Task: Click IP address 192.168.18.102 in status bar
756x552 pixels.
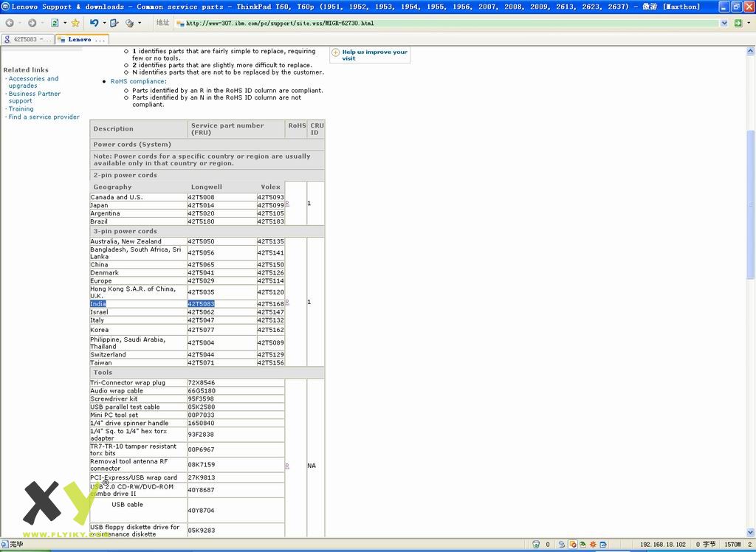Action: [663, 545]
